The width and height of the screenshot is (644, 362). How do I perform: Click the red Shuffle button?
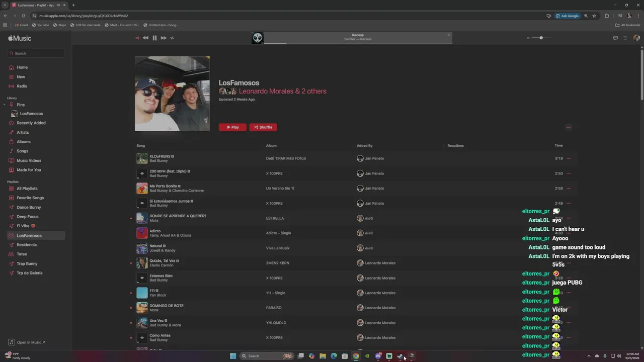(x=263, y=127)
